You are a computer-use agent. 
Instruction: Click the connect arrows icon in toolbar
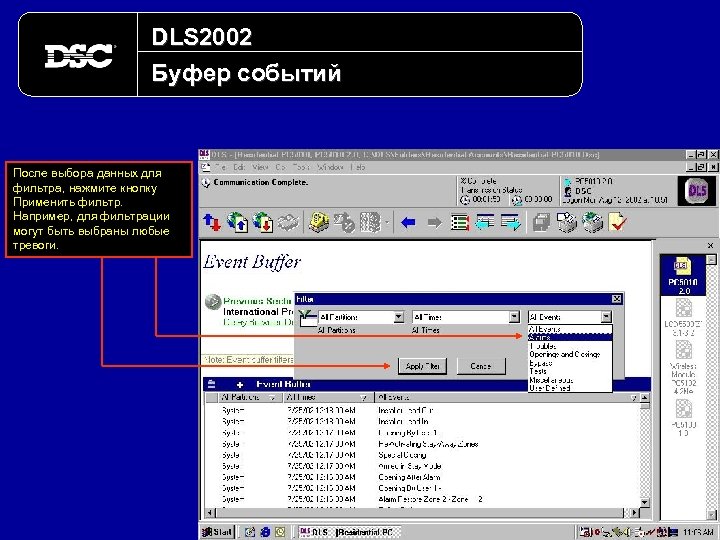pos(212,223)
